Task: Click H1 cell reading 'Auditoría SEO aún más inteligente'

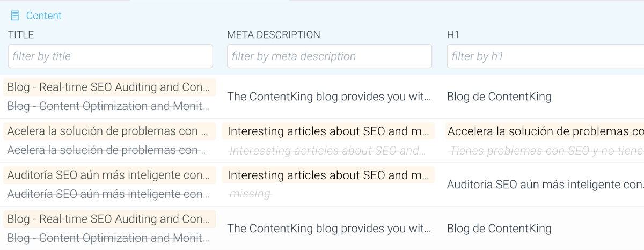Action: click(545, 185)
